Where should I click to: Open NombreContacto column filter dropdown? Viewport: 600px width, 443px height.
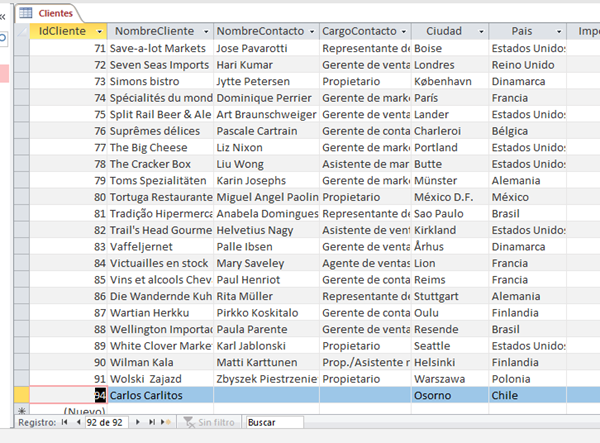[312, 31]
